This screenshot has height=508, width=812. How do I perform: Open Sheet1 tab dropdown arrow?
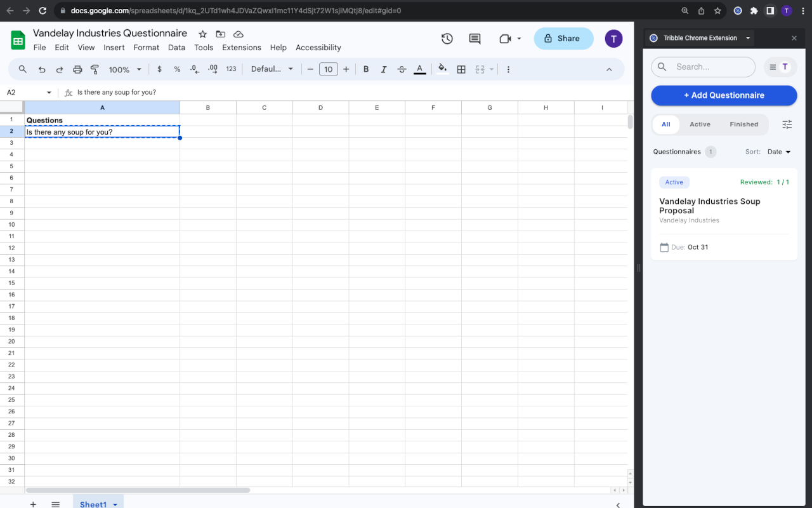115,505
